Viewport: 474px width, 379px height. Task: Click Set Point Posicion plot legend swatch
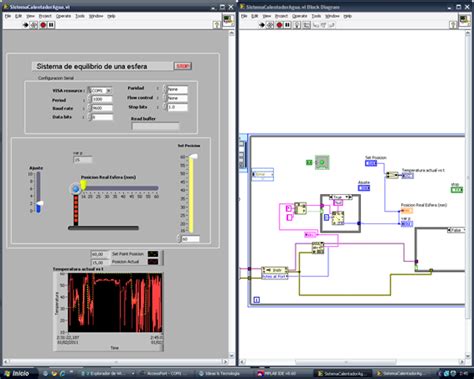[x=153, y=254]
